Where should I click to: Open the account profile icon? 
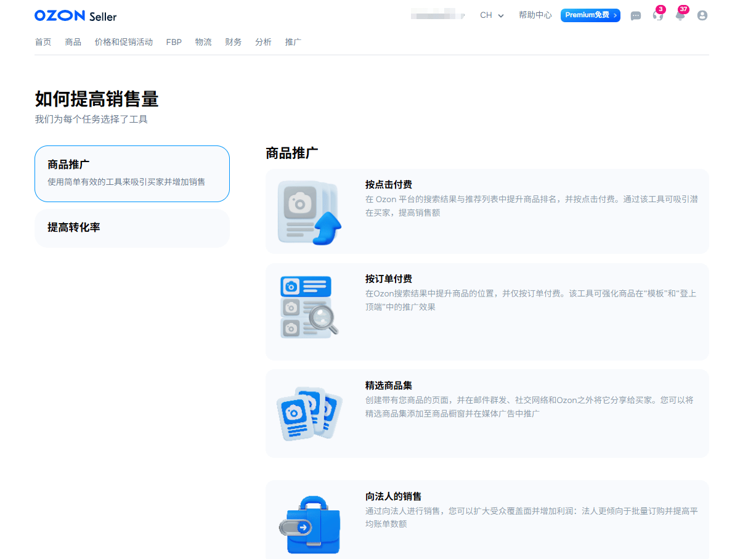[702, 15]
